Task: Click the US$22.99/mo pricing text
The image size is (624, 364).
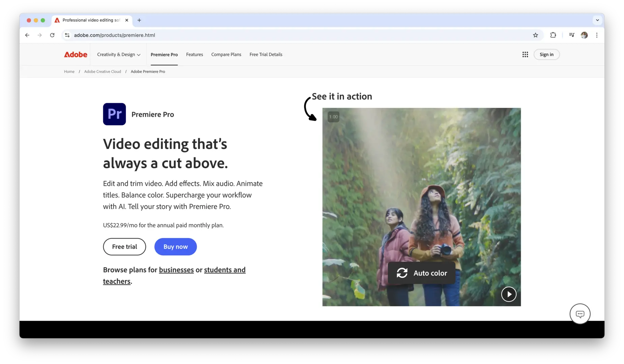Action: click(x=163, y=225)
